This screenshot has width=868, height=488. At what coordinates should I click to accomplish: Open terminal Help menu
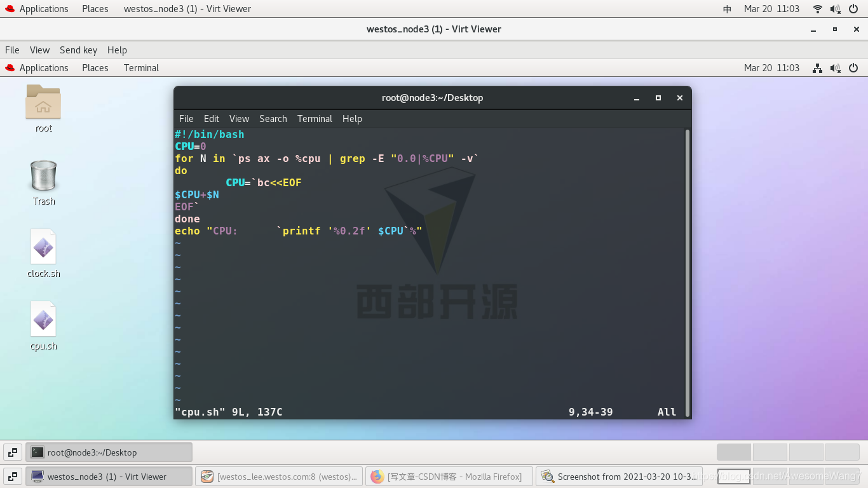352,119
